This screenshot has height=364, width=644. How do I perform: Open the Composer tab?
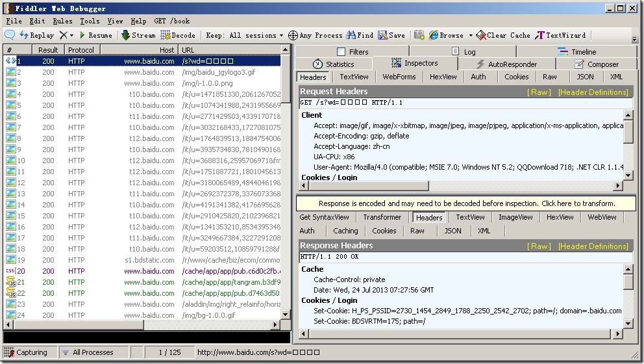597,64
